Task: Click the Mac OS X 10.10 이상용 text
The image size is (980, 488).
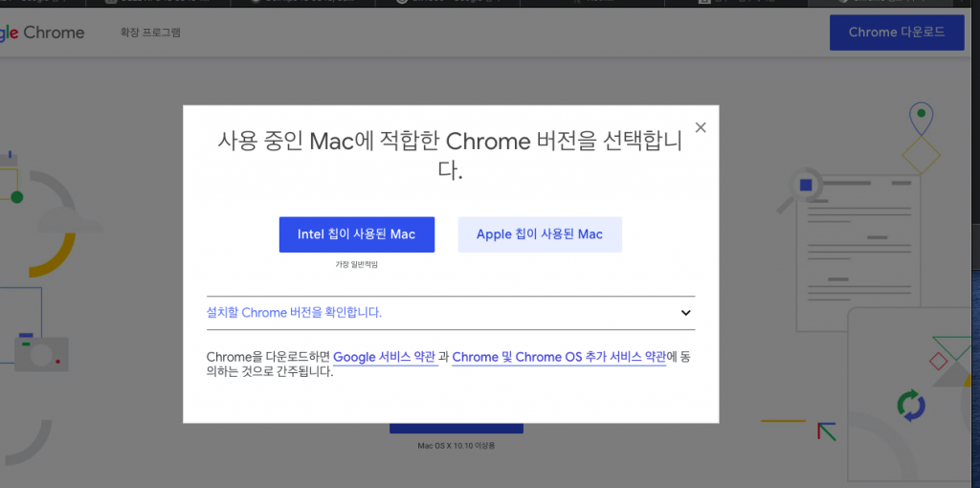Action: point(457,446)
